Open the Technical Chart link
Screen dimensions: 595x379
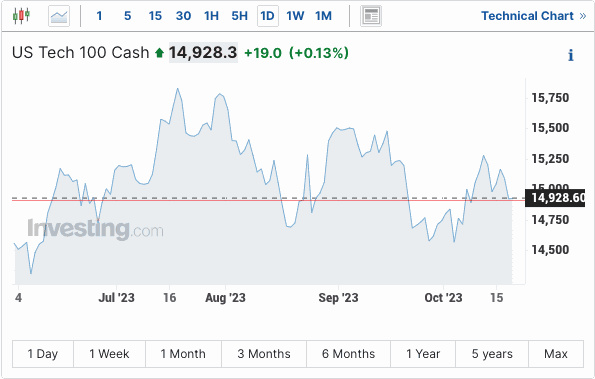click(x=534, y=16)
